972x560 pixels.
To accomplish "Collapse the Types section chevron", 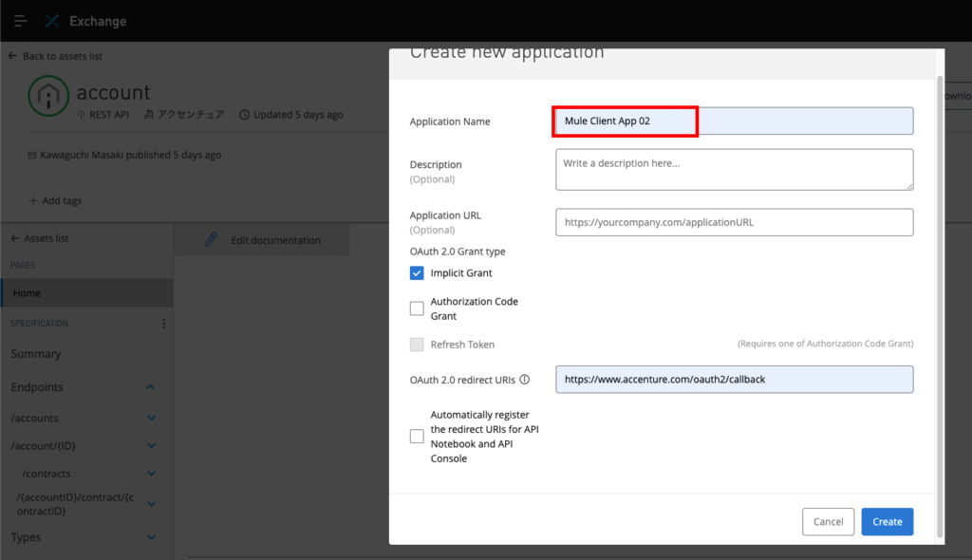I will click(151, 537).
